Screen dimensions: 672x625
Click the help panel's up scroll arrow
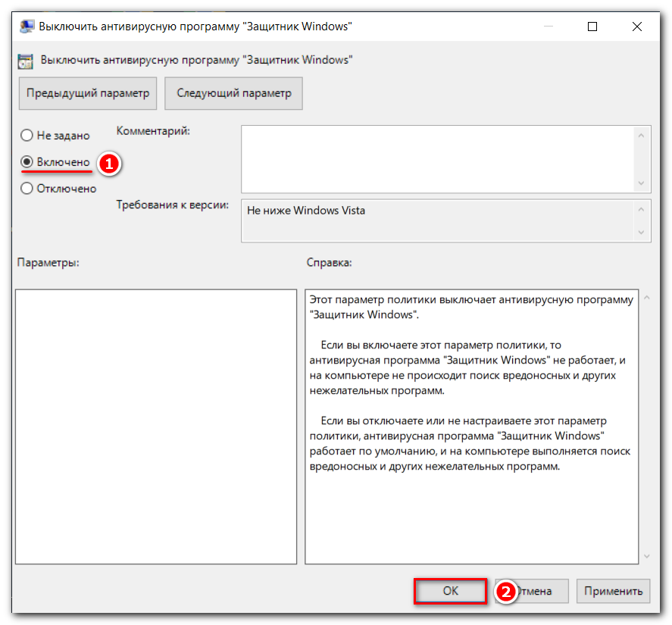tap(647, 298)
